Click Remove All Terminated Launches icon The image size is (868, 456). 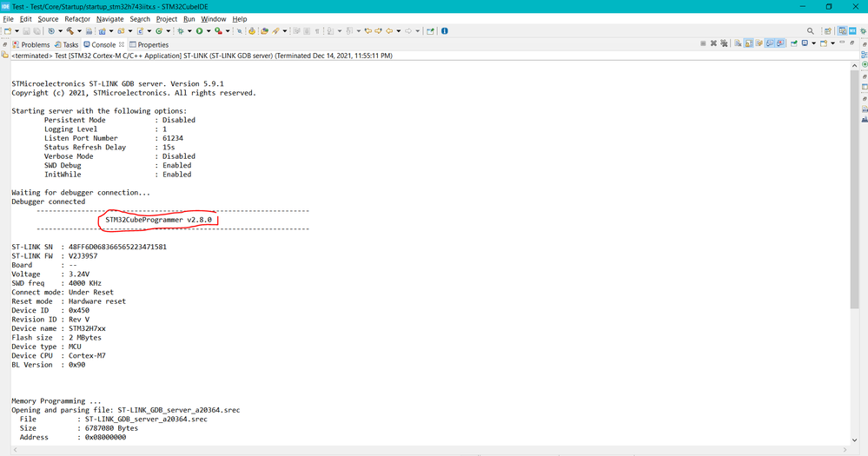point(724,43)
